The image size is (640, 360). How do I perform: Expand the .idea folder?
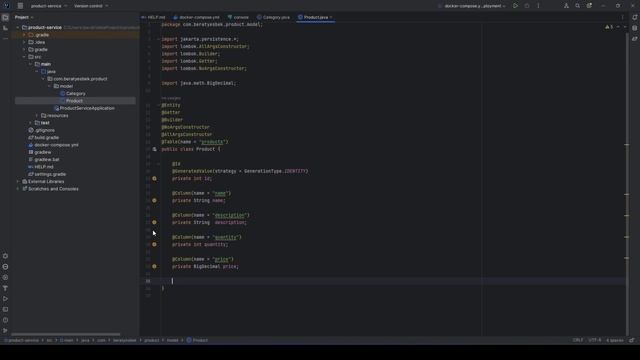coord(24,42)
